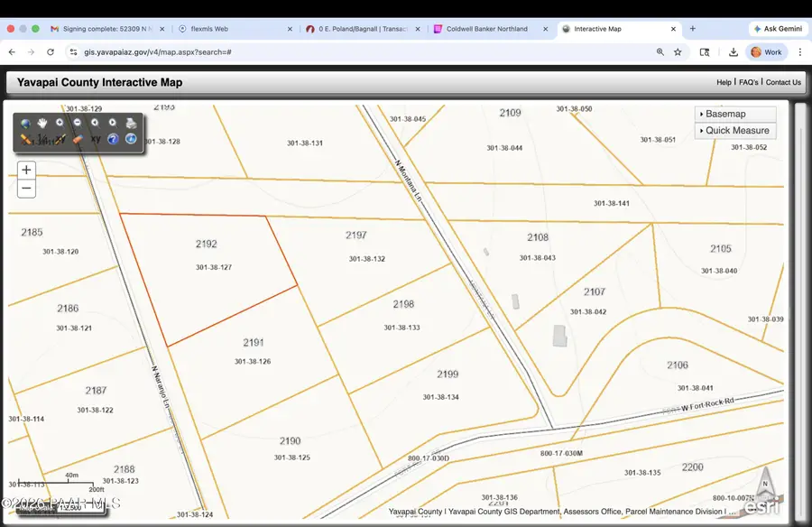The height and width of the screenshot is (527, 812).
Task: Open the map print tool
Action: click(x=131, y=123)
